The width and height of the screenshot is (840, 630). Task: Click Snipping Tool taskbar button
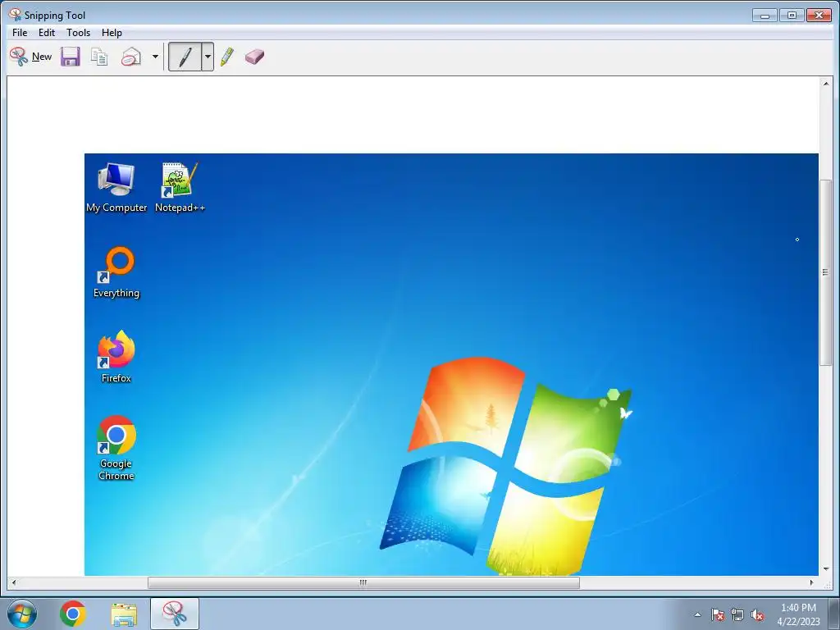(175, 614)
